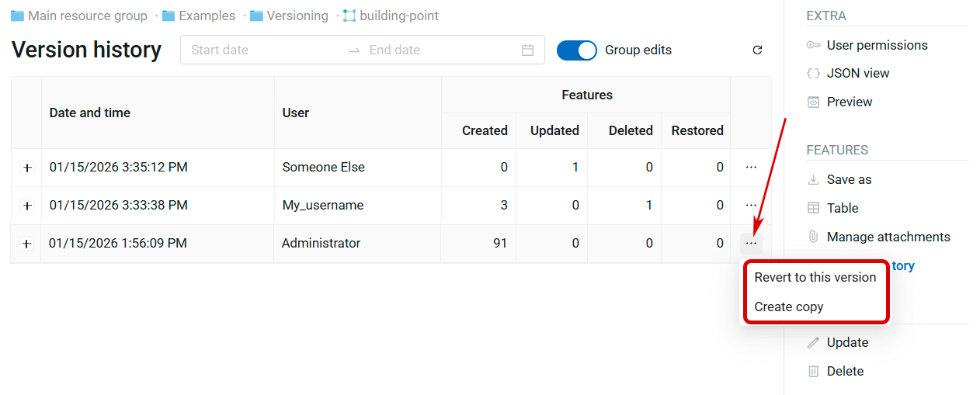Open the features Table view

point(842,208)
